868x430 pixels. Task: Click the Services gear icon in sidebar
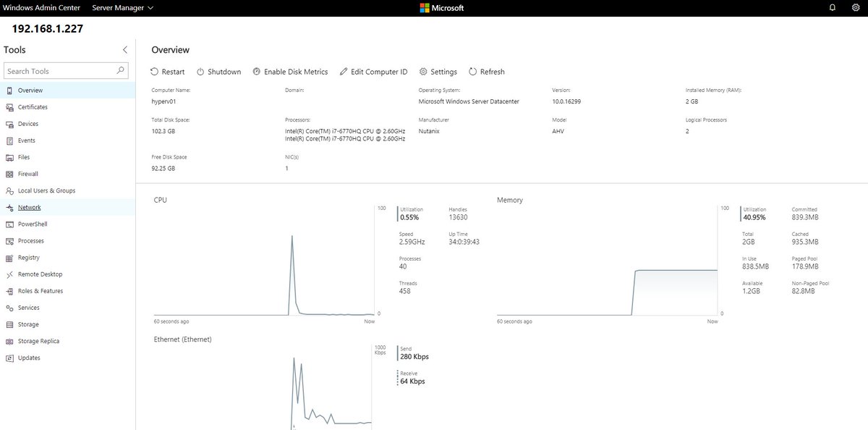(x=9, y=308)
